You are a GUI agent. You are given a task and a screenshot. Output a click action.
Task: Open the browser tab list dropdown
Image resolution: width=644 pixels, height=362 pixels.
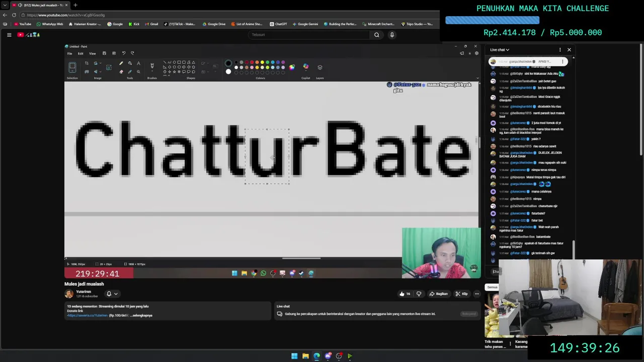point(5,5)
